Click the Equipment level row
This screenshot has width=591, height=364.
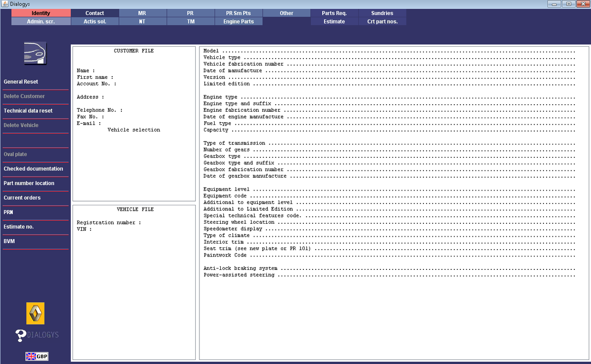tap(389, 189)
